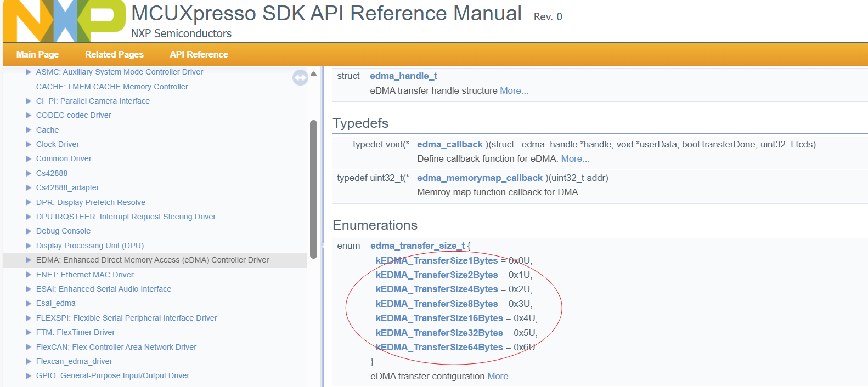Open the kEDMA_TransferSize16Bytes enum value
Screen dimensions: 868x387
click(x=439, y=318)
